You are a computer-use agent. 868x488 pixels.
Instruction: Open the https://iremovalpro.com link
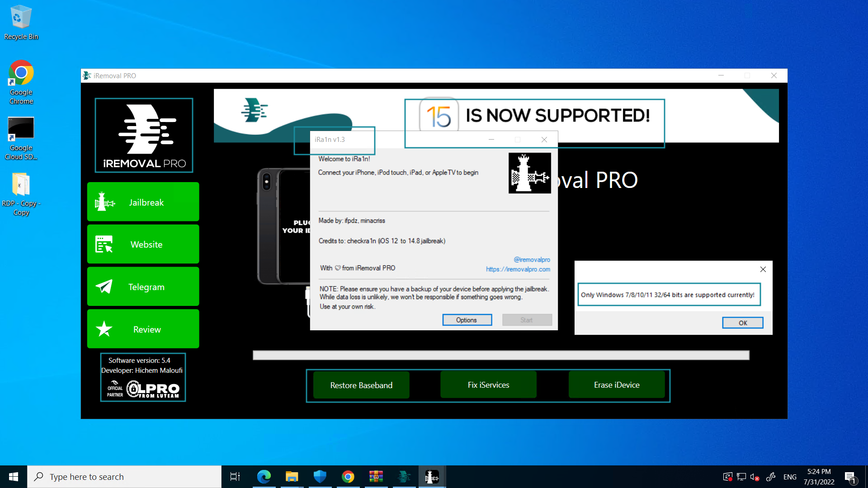518,269
